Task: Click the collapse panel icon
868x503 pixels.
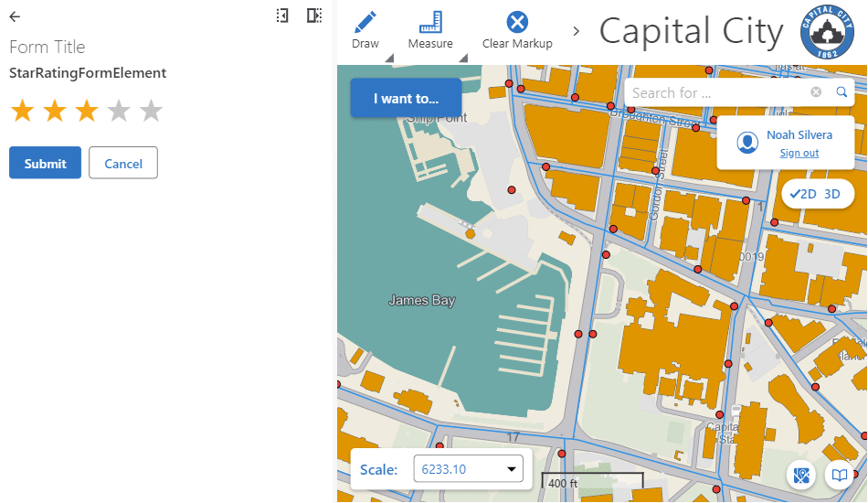Action: 282,16
